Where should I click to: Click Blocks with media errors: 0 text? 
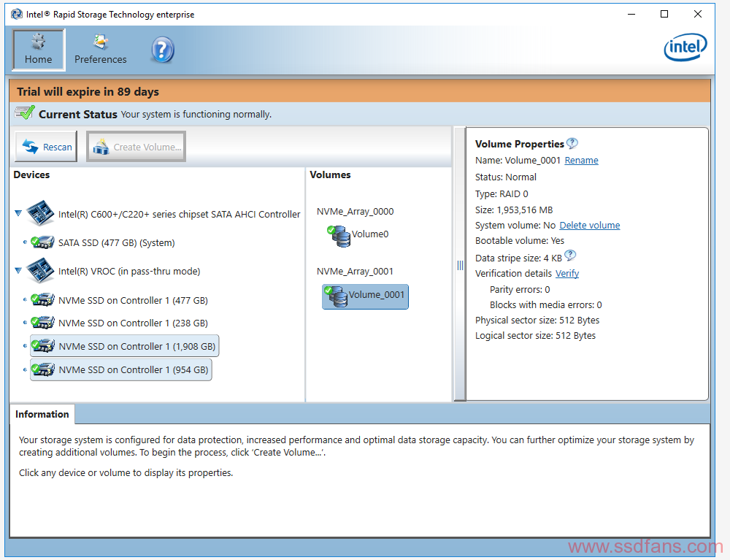(545, 305)
